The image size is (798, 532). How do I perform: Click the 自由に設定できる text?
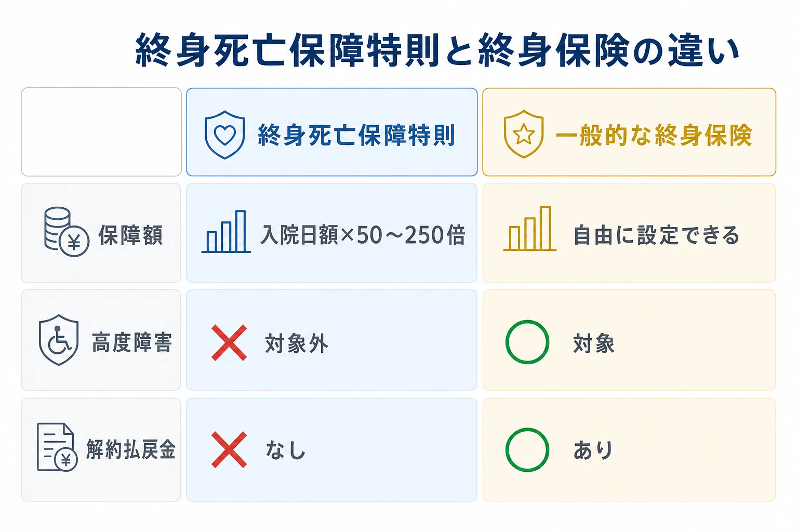pos(657,235)
